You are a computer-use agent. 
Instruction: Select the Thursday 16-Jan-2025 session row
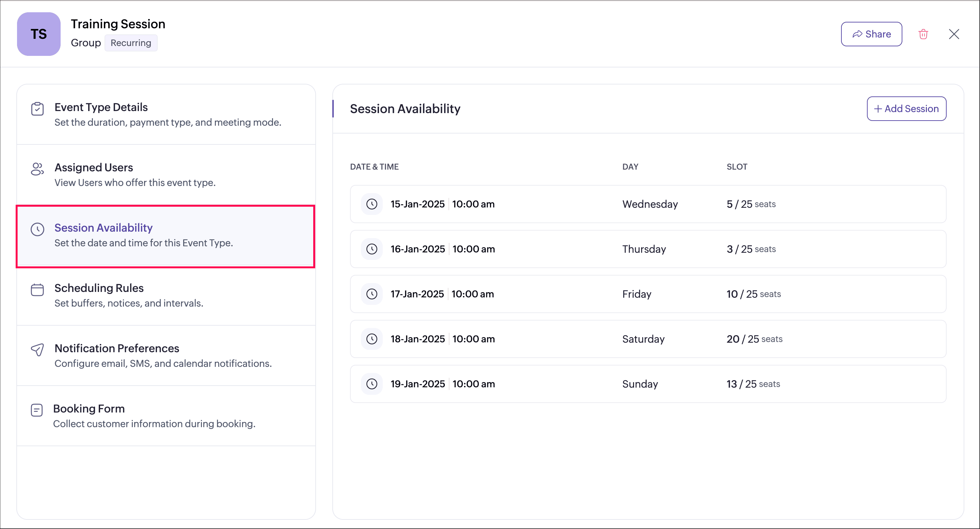pyautogui.click(x=648, y=249)
